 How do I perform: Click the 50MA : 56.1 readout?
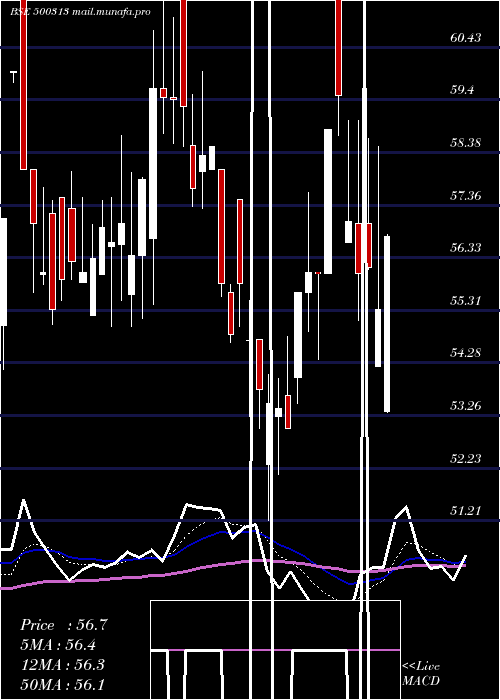63,684
